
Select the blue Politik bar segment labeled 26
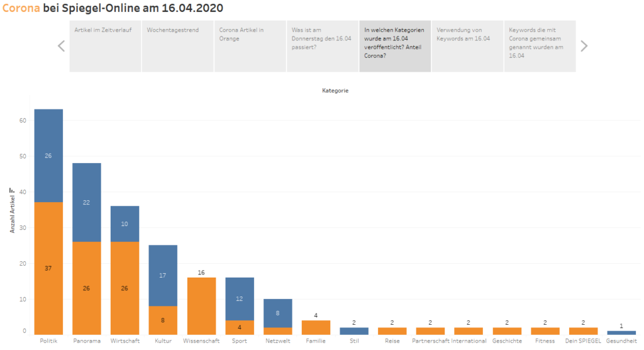(x=48, y=156)
